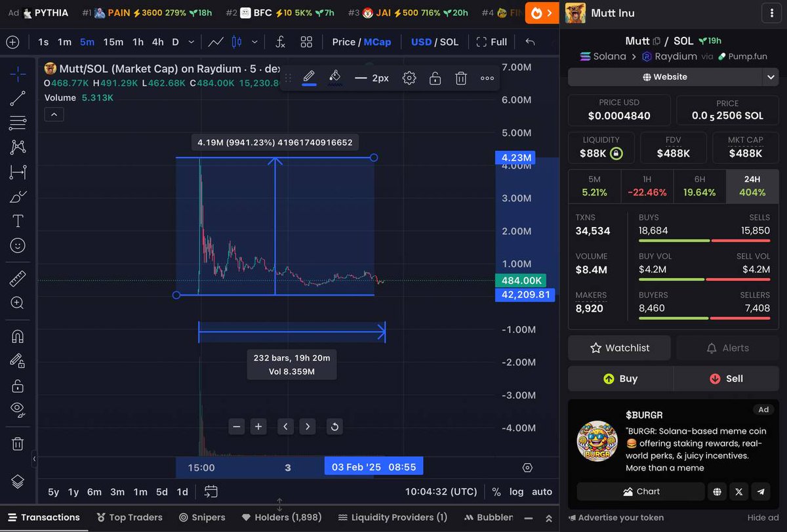Zoom in the chart with plus button

coord(259,426)
